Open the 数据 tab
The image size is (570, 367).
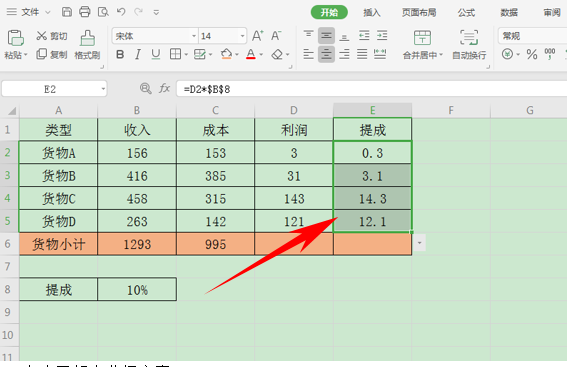pyautogui.click(x=509, y=13)
